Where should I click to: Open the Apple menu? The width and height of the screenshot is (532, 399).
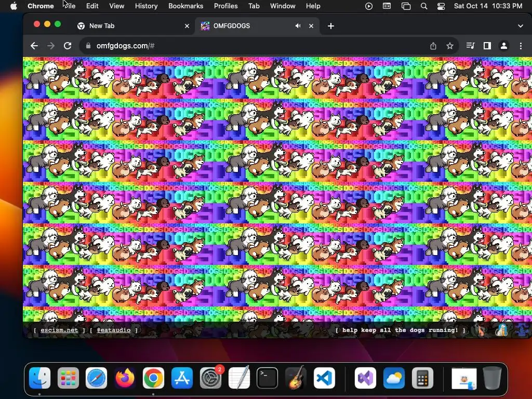coord(14,6)
